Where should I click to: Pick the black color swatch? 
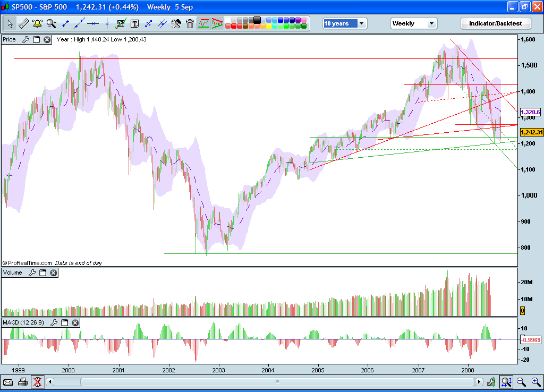click(257, 20)
